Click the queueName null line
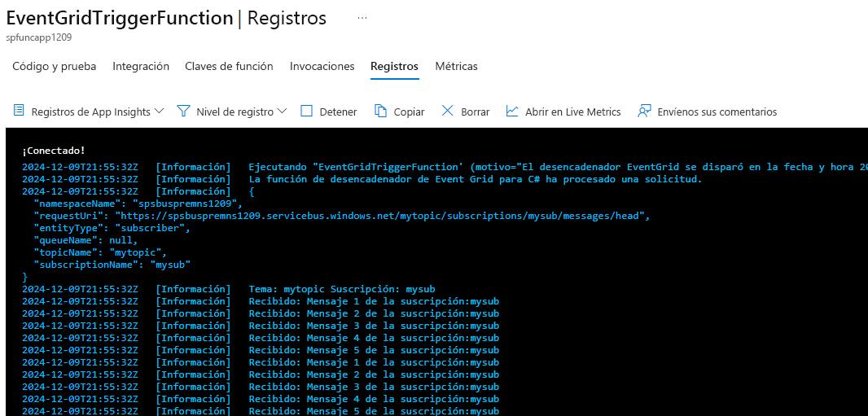The width and height of the screenshot is (868, 416). pyautogui.click(x=85, y=240)
